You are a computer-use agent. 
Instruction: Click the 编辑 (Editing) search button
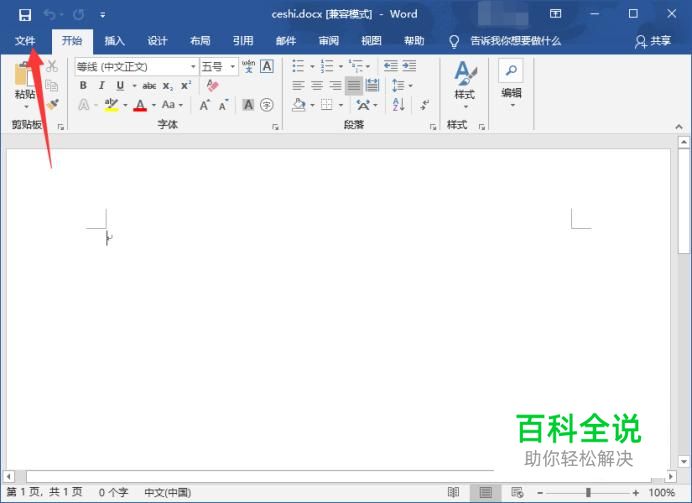pos(511,83)
